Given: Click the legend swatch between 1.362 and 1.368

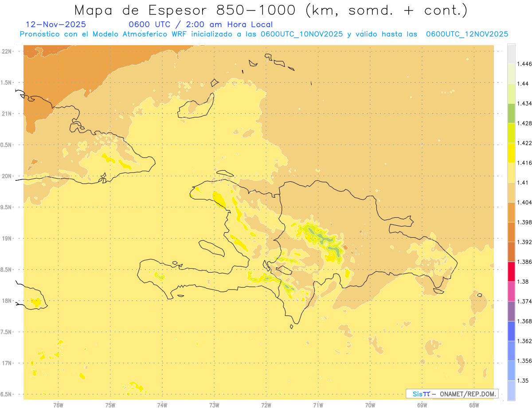Looking at the screenshot, I should 511,331.
